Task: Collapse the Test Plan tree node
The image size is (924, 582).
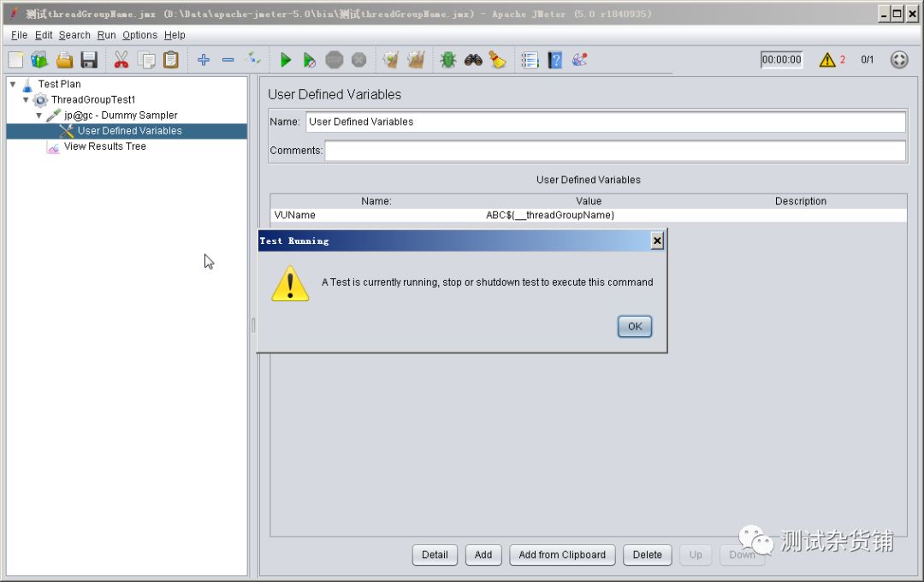Action: 13,85
